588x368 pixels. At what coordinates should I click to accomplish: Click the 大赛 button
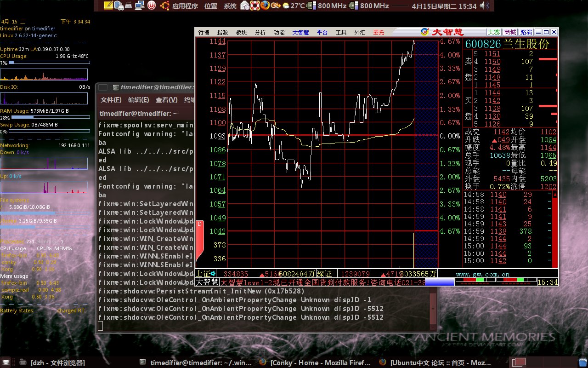click(x=494, y=32)
